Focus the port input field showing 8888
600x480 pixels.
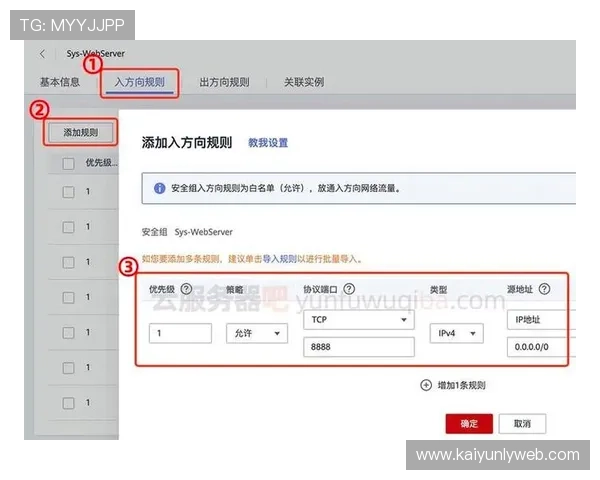point(359,347)
